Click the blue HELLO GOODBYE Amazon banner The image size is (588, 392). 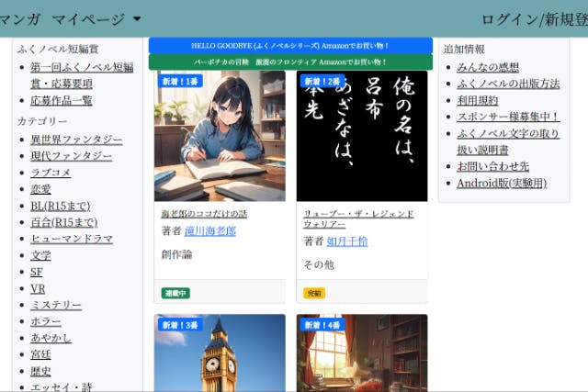pos(290,45)
